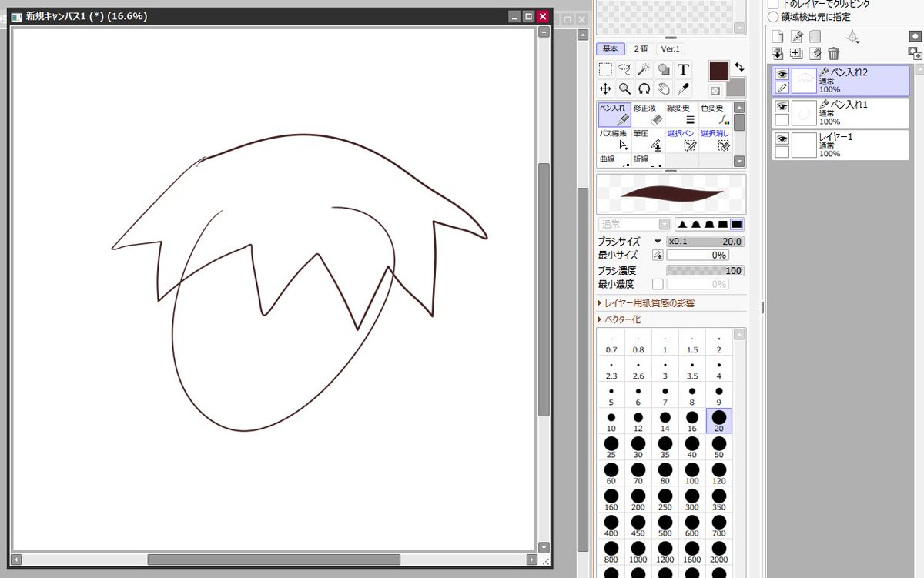The width and height of the screenshot is (924, 578).
Task: Select the 修正液 eraser tool
Action: point(648,115)
